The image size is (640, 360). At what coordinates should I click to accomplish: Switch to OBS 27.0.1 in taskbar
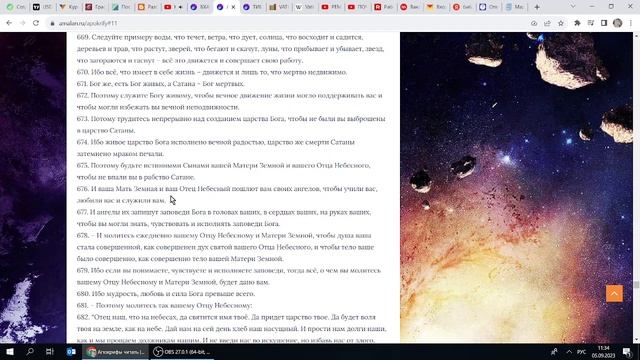click(182, 351)
